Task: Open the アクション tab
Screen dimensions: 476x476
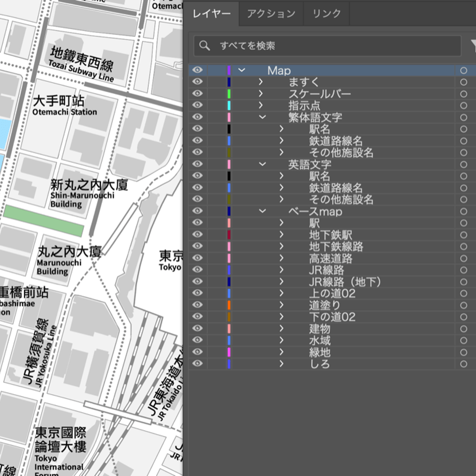Action: pos(271,13)
